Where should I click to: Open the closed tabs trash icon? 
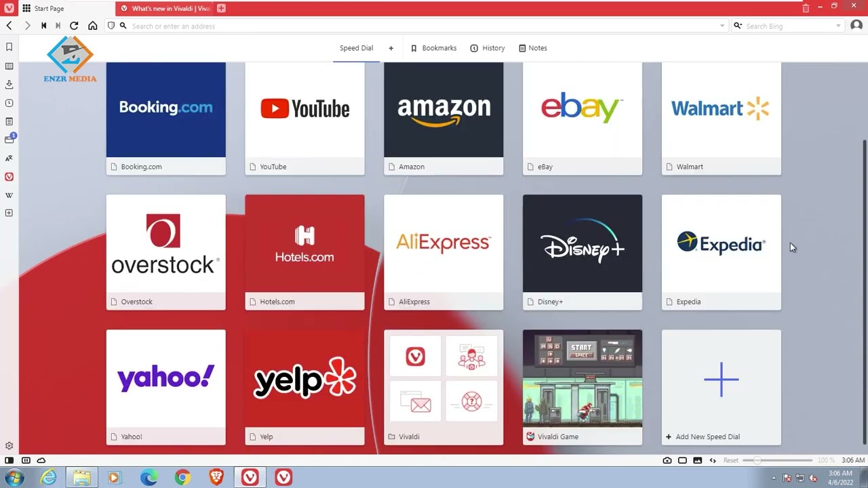pos(806,8)
